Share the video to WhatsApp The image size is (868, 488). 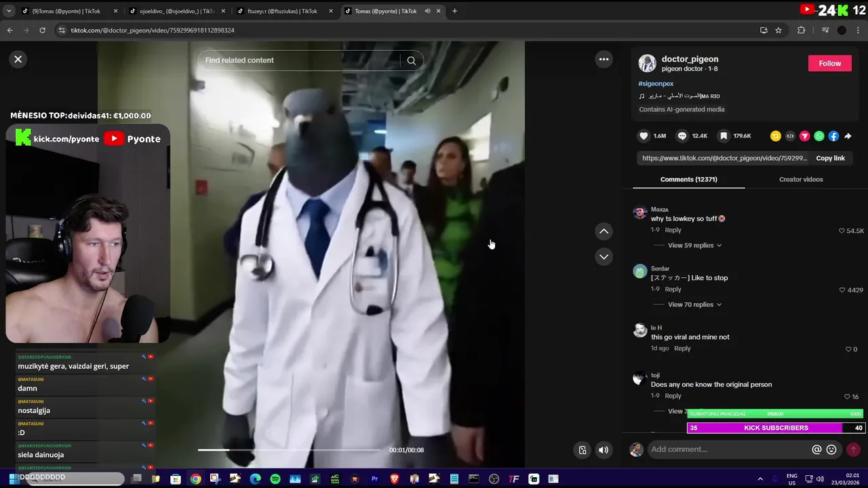[x=819, y=136]
